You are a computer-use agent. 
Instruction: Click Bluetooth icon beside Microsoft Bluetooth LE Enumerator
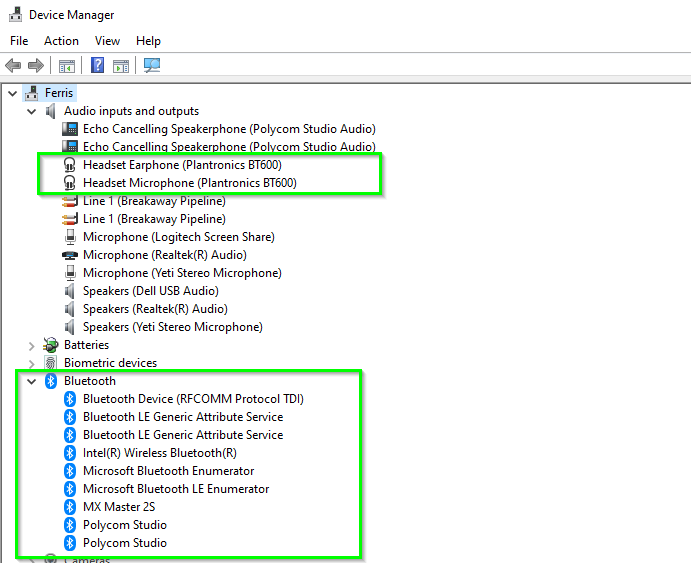(x=70, y=489)
